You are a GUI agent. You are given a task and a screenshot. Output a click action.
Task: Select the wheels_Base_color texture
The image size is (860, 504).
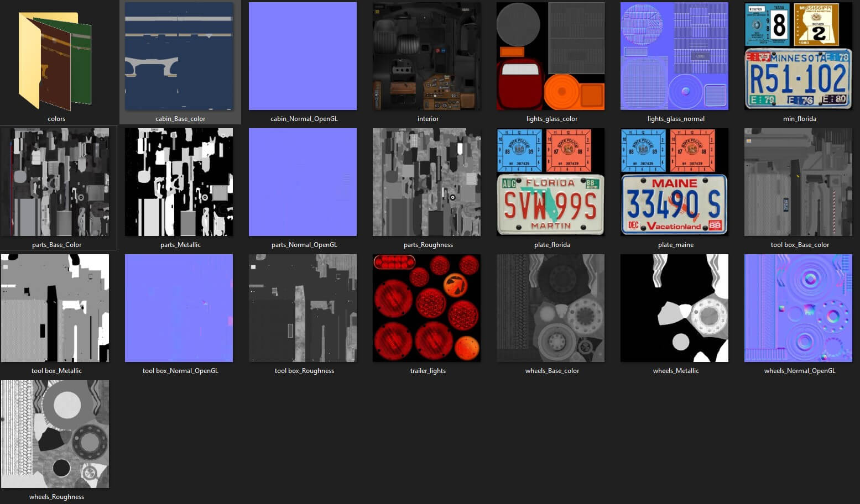(x=551, y=308)
